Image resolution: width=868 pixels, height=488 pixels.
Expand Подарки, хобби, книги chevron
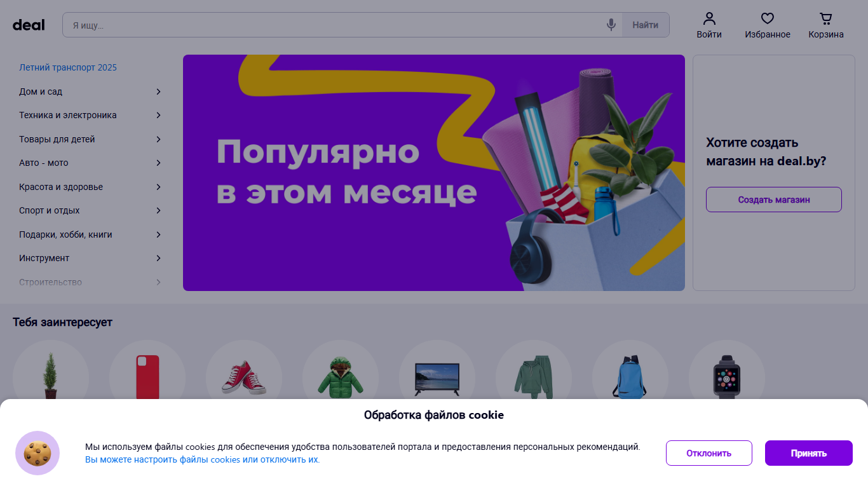158,234
